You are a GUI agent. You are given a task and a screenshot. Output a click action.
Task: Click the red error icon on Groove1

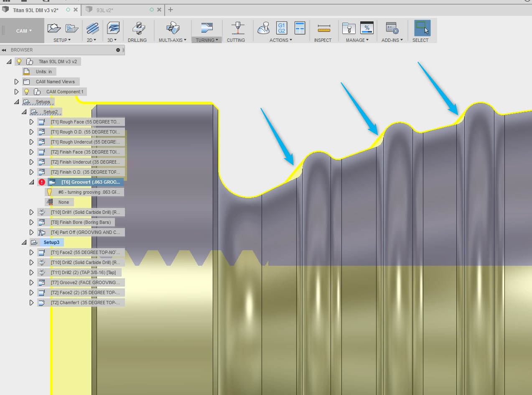[42, 182]
